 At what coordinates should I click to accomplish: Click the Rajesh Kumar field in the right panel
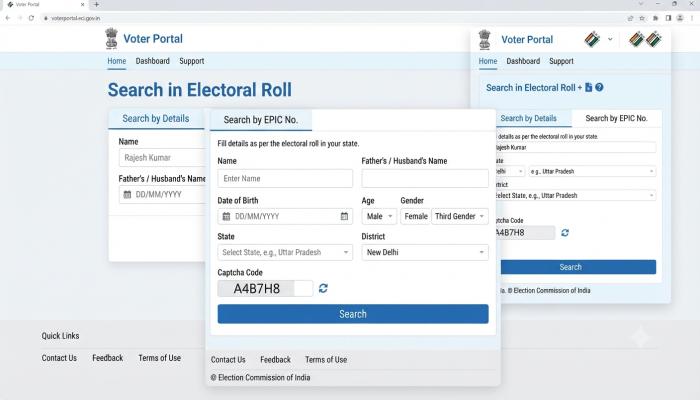coord(575,147)
